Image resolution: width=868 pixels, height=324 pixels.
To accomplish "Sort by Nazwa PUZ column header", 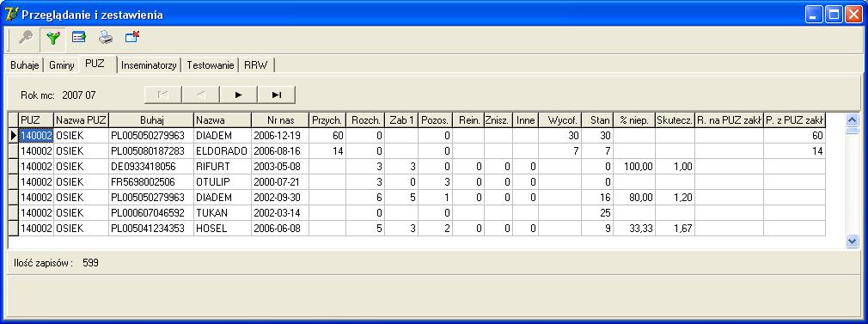I will (x=82, y=119).
